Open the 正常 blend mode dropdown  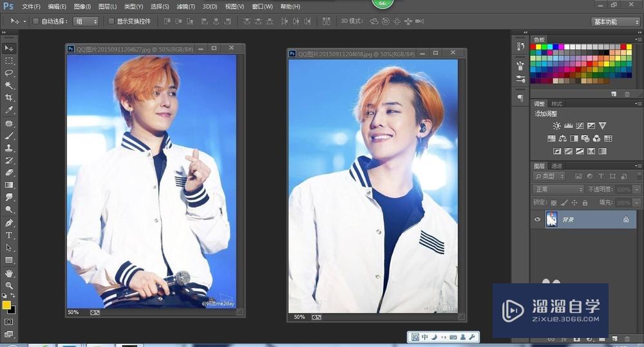coord(558,189)
